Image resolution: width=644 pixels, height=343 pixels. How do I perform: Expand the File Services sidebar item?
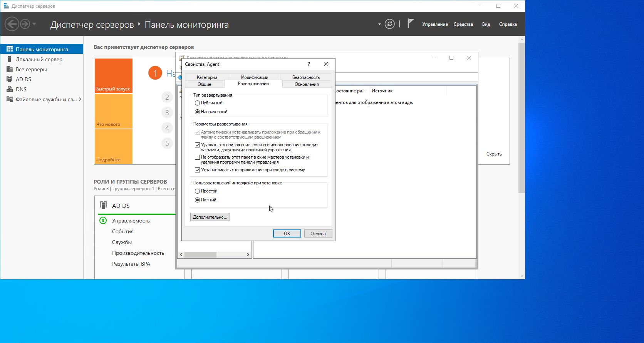[x=80, y=99]
